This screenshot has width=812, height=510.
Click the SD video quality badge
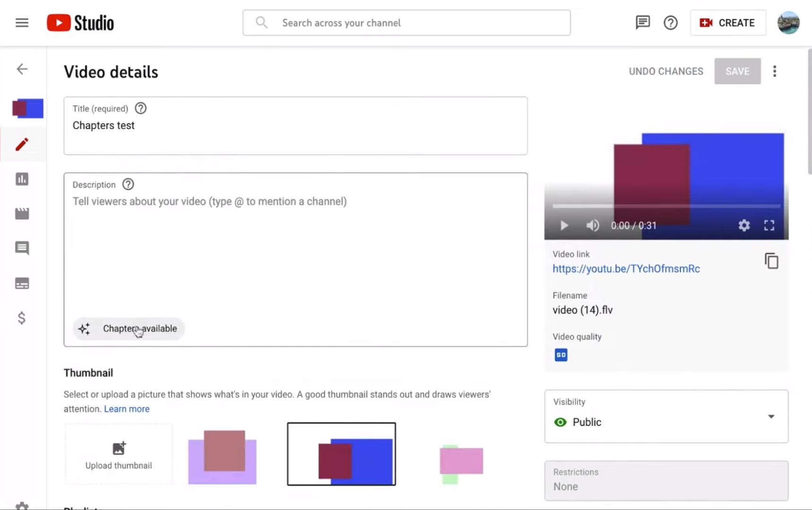coord(561,355)
